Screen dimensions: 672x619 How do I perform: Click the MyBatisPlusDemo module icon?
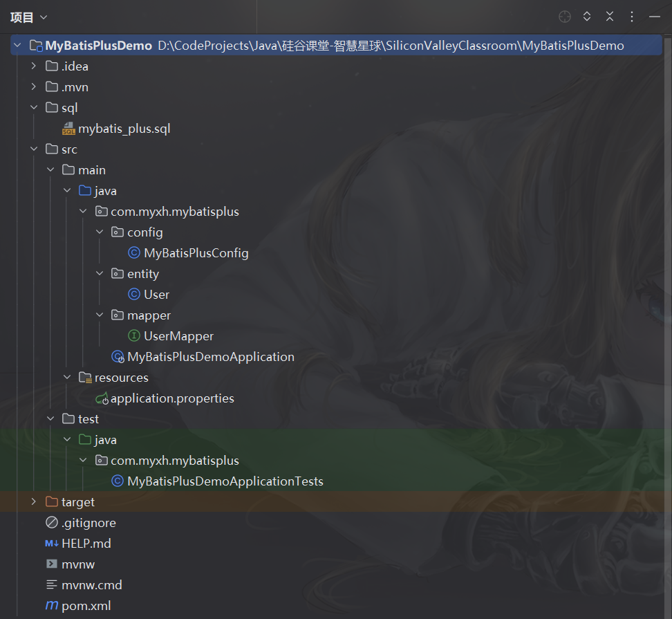[x=35, y=46]
